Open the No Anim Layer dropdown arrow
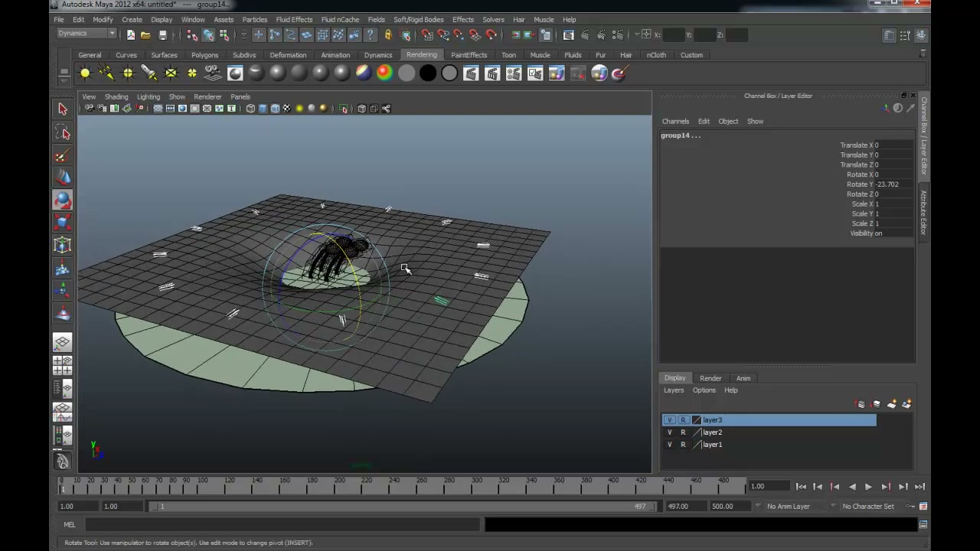This screenshot has height=551, width=980. (758, 506)
